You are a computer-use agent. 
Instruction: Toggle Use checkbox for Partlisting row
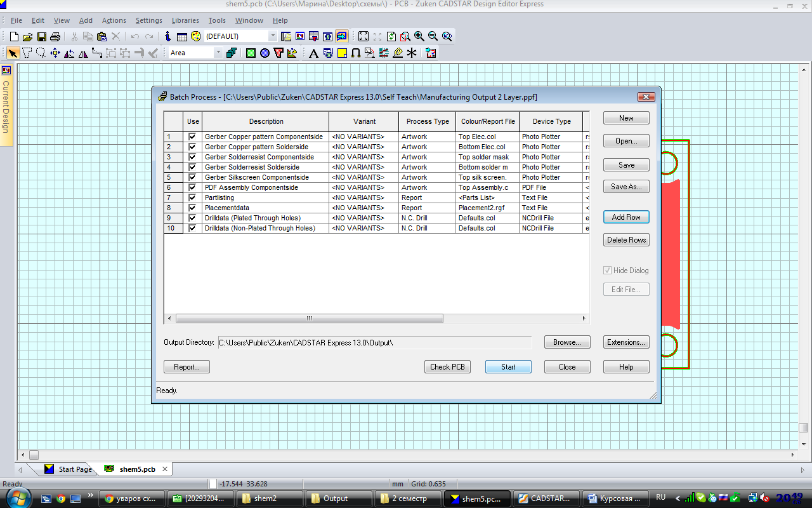coord(192,197)
